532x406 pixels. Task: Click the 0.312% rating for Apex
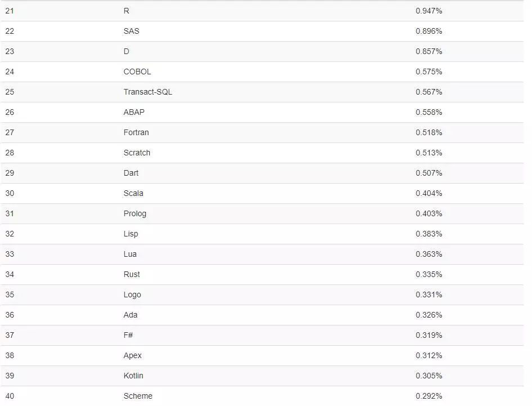(429, 355)
